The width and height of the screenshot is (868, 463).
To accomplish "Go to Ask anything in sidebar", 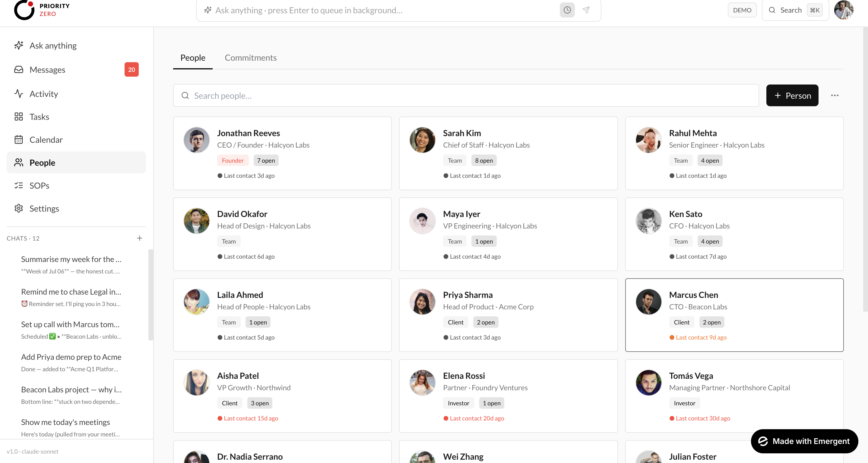I will click(x=76, y=45).
